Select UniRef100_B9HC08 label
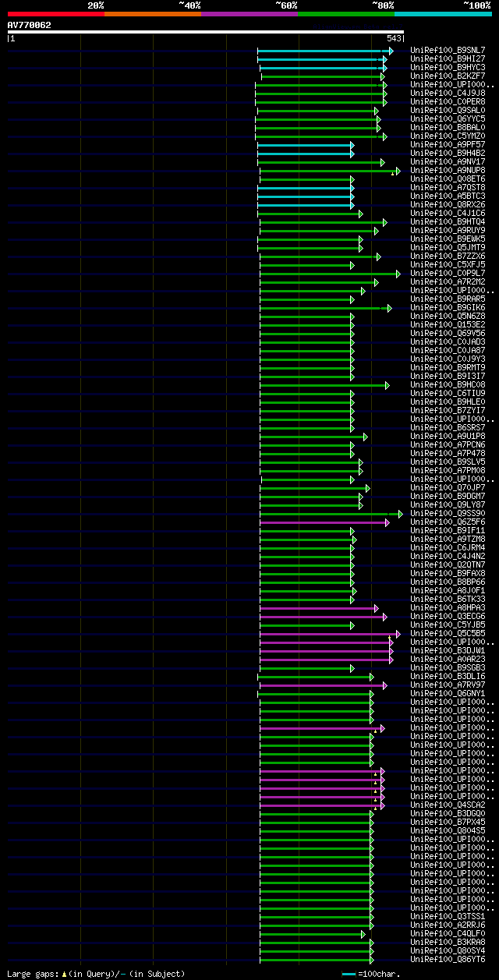 coord(448,385)
